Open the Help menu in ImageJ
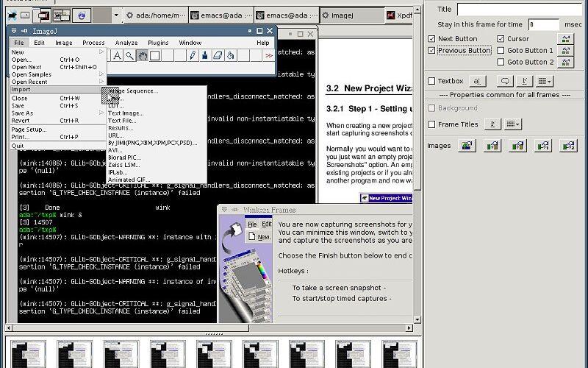The height and width of the screenshot is (368, 588). tap(263, 43)
